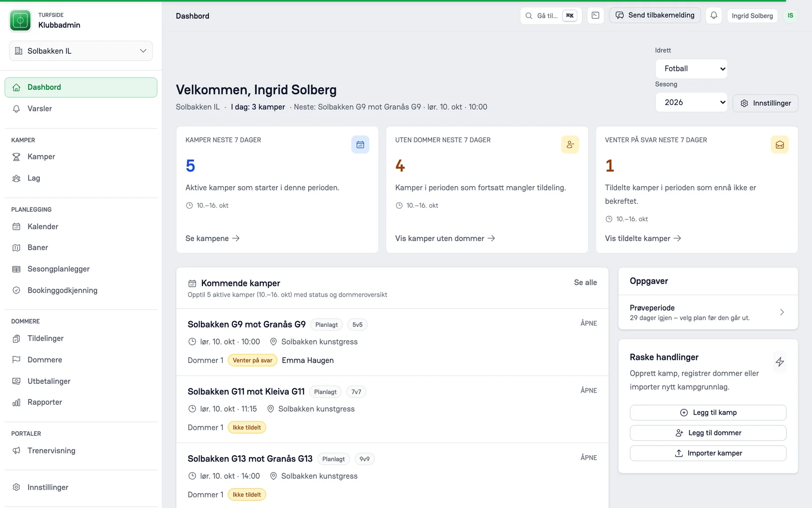812x508 pixels.
Task: Click Se alle in Kommende kamper
Action: [x=585, y=283]
